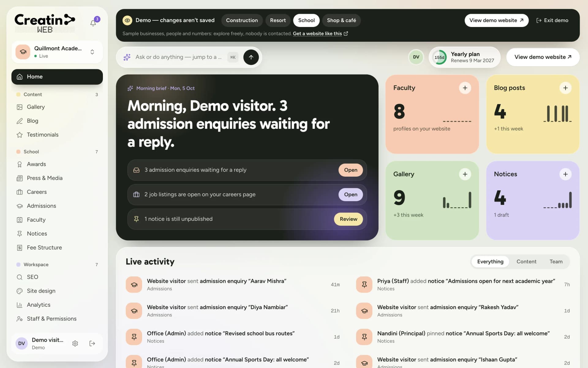Viewport: 588px width, 368px height.
Task: Filter Live activity by Team
Action: tap(556, 262)
